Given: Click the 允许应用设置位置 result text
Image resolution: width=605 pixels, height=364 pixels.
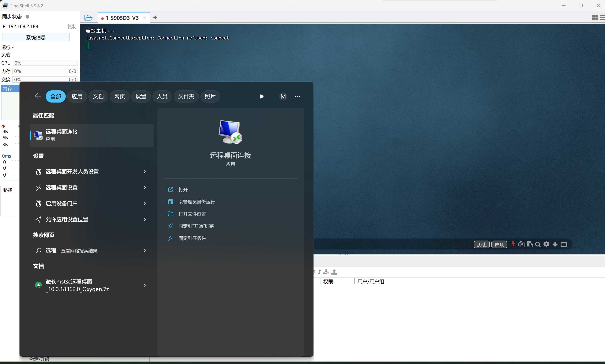Looking at the screenshot, I should click(67, 220).
